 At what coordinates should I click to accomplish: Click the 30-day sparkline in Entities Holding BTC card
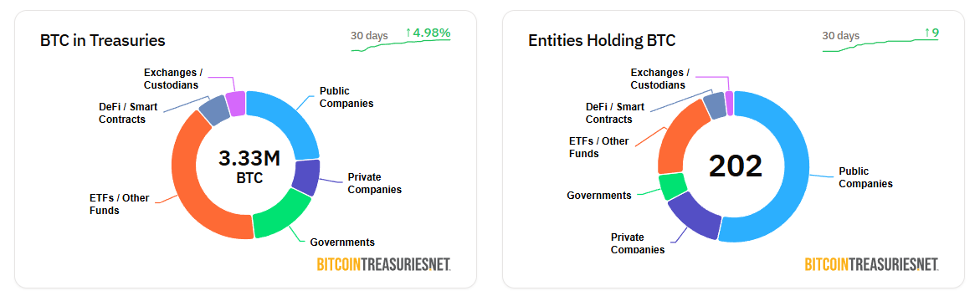[880, 45]
